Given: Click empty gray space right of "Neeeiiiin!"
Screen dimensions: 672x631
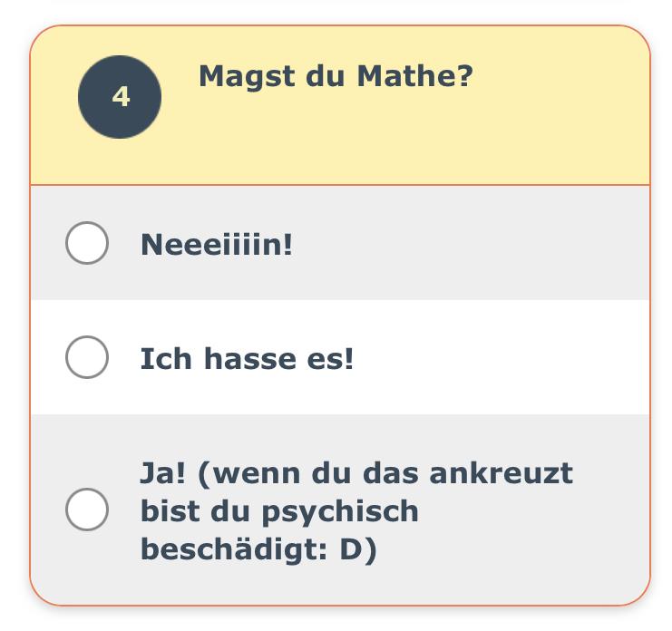Looking at the screenshot, I should coord(472,243).
